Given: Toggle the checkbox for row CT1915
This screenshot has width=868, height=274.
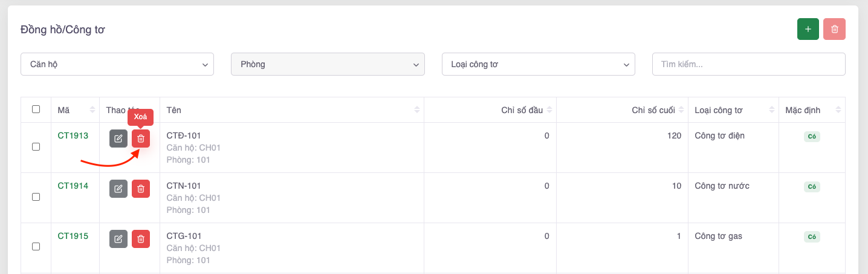Looking at the screenshot, I should click(36, 247).
